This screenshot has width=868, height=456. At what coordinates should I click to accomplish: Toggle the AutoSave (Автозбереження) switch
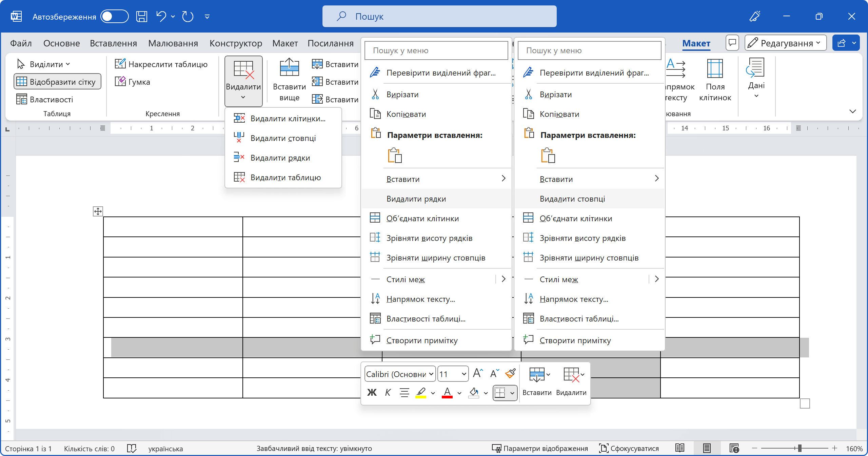[x=115, y=16]
